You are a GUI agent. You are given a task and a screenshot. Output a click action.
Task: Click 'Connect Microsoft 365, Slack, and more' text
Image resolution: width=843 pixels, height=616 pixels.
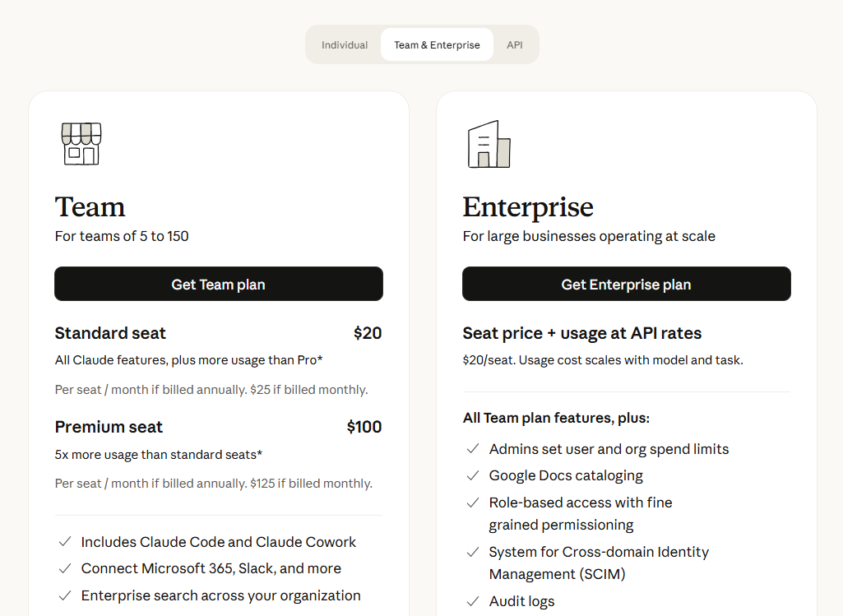pyautogui.click(x=211, y=568)
